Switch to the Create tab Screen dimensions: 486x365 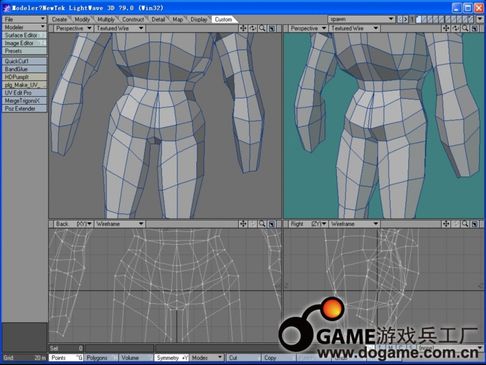59,20
